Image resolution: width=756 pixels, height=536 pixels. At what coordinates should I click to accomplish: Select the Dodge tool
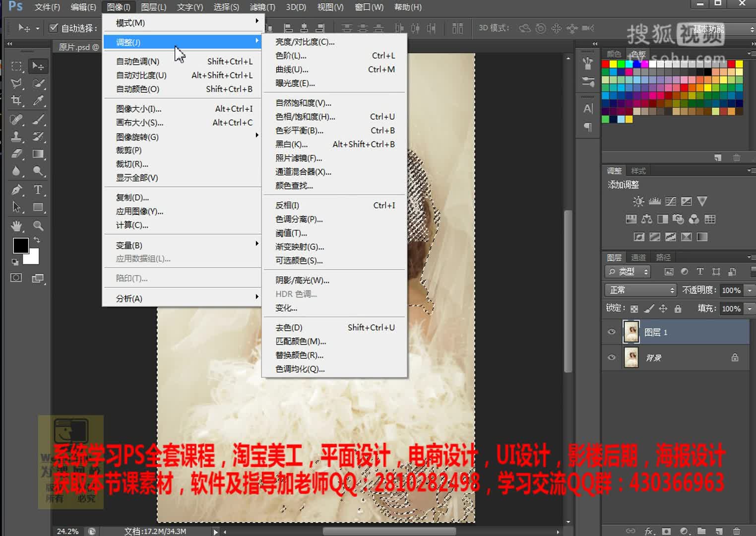(x=38, y=171)
